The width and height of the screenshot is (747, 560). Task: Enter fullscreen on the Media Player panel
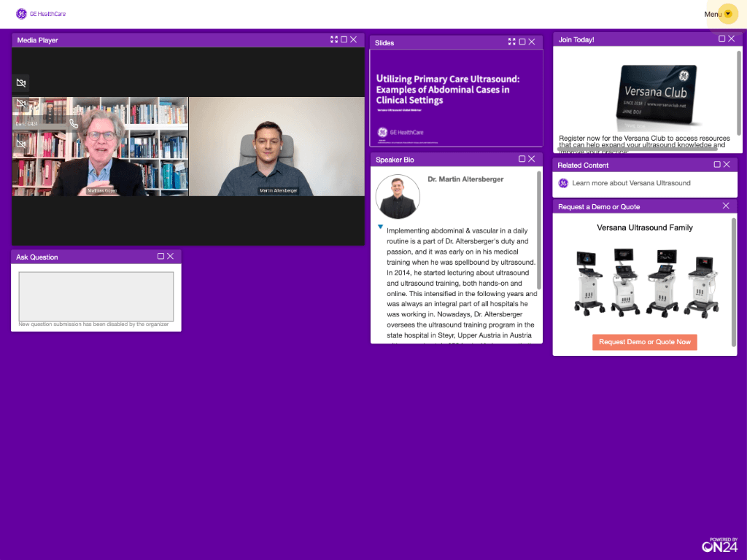pos(334,39)
